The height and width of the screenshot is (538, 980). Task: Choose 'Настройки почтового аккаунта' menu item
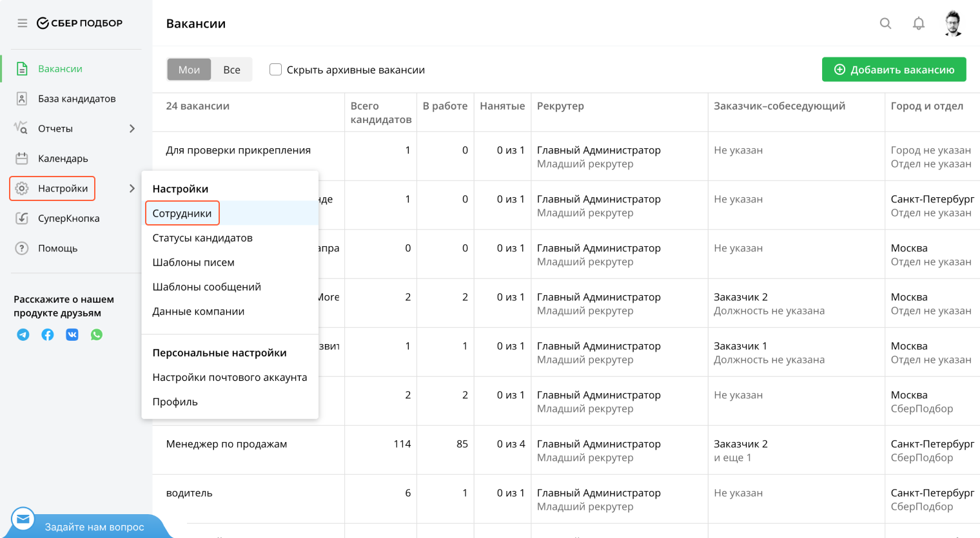click(x=230, y=377)
